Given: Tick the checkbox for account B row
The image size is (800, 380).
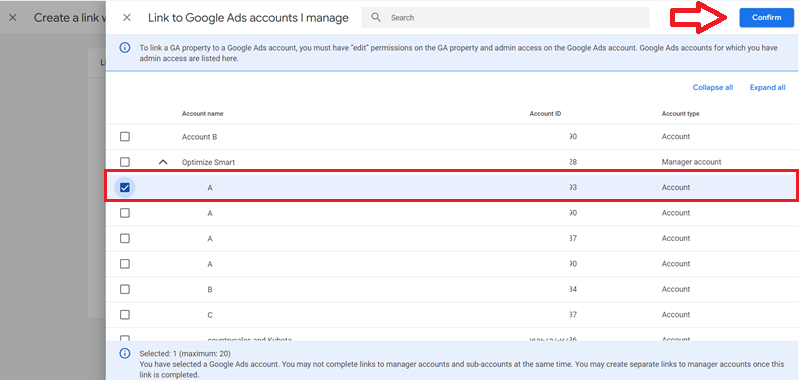Looking at the screenshot, I should tap(124, 289).
